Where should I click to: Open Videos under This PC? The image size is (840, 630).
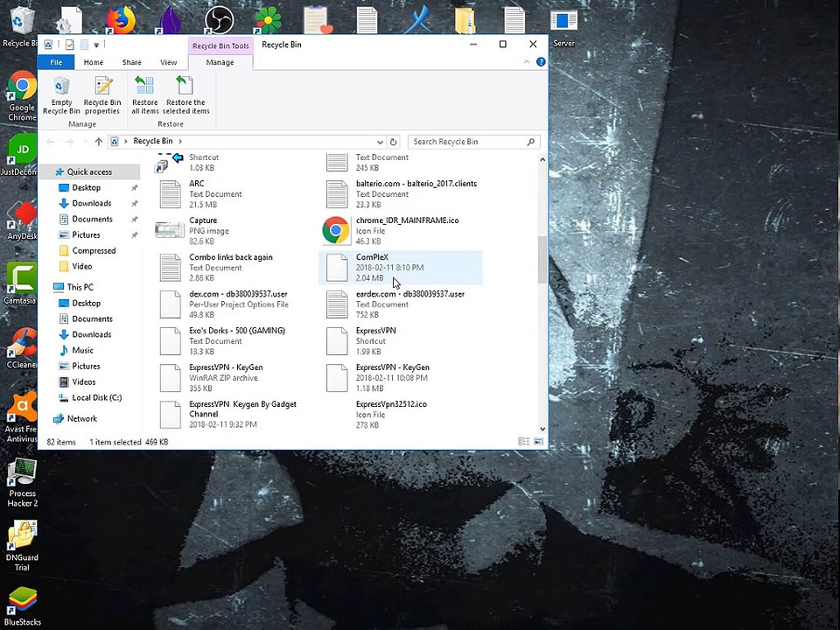84,382
